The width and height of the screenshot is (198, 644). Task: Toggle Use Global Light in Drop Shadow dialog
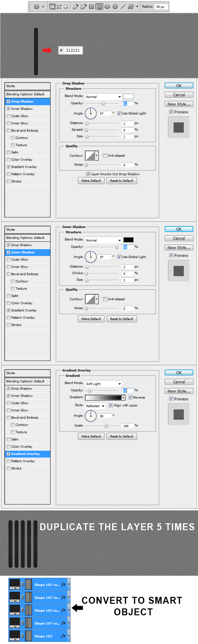[119, 113]
